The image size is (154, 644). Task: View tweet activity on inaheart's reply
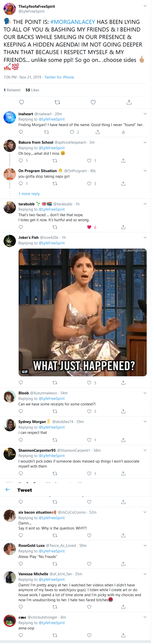click(x=123, y=132)
